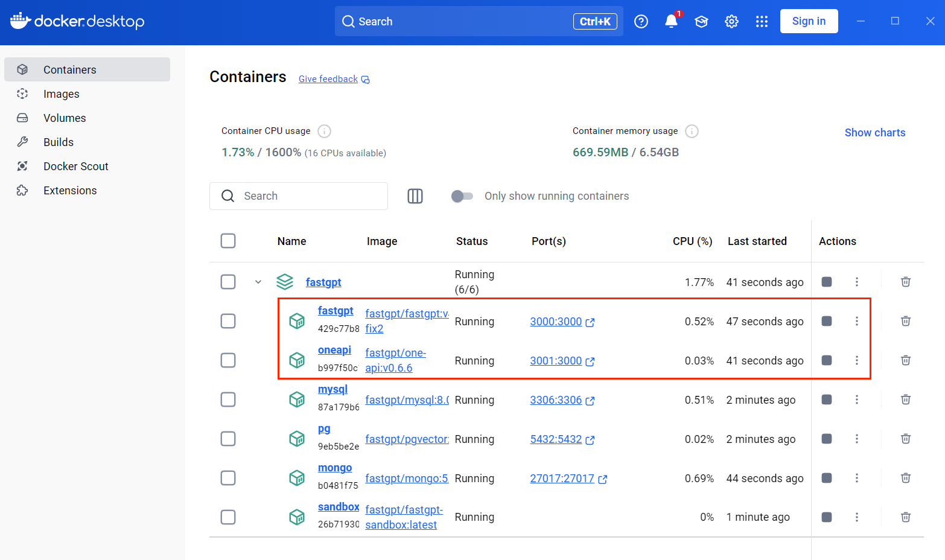This screenshot has width=945, height=560.
Task: Open the settings gear icon
Action: (731, 22)
